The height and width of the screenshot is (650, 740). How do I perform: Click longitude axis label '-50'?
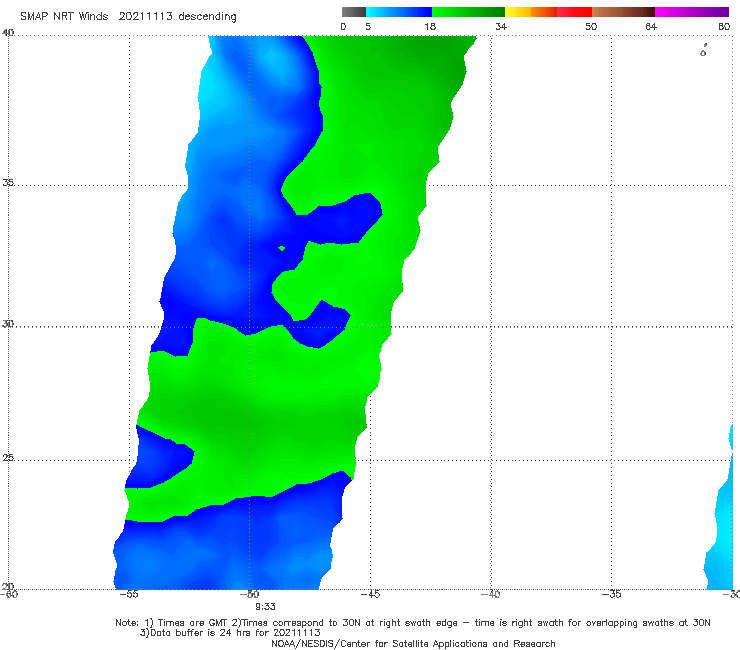pos(250,594)
